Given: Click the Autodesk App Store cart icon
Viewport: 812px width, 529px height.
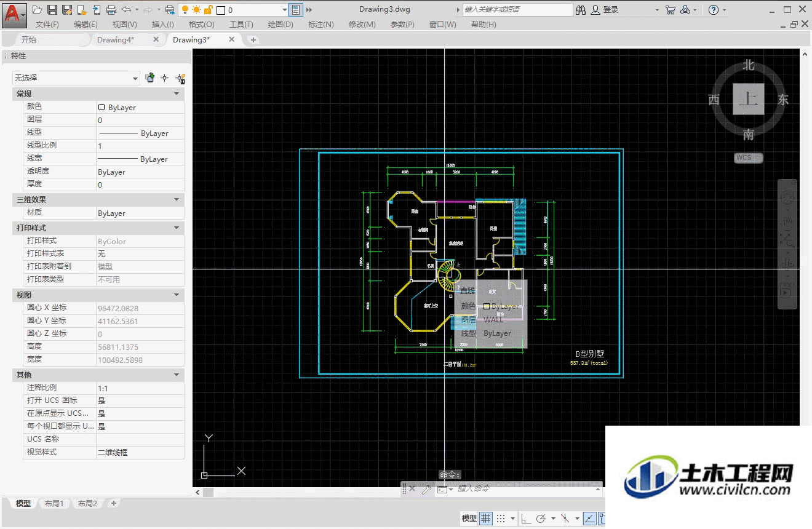Looking at the screenshot, I should (671, 10).
